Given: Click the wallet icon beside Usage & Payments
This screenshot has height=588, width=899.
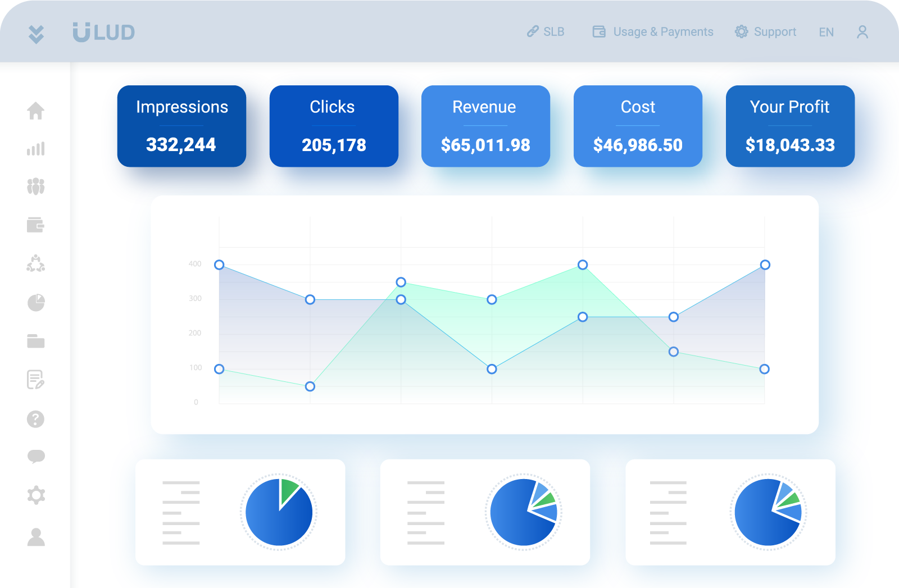Looking at the screenshot, I should (599, 31).
